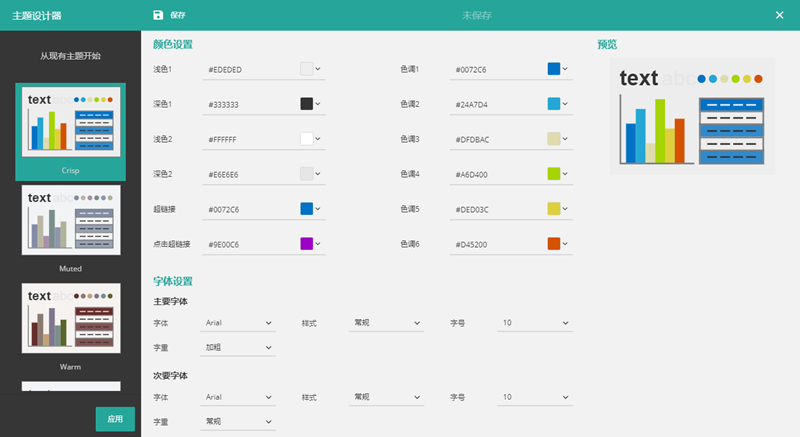Choose the Warm theme thumbnail
The width and height of the screenshot is (800, 437).
[x=70, y=317]
